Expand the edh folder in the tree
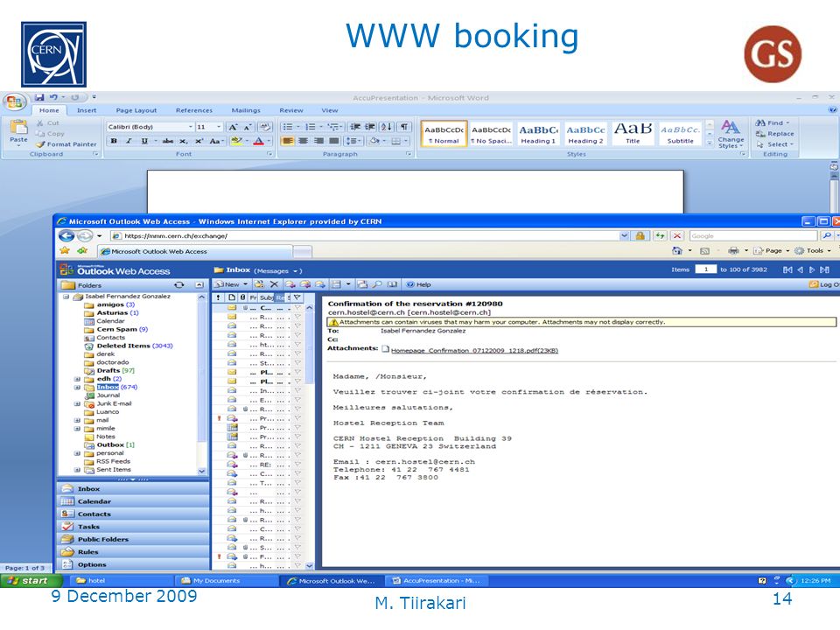 point(77,379)
